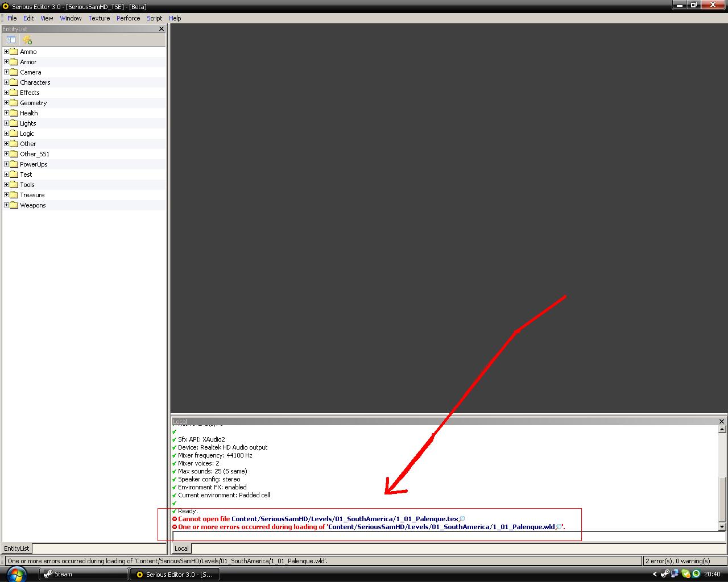Viewport: 728px width, 582px height.
Task: Click the Lights folder icon
Action: (x=14, y=123)
